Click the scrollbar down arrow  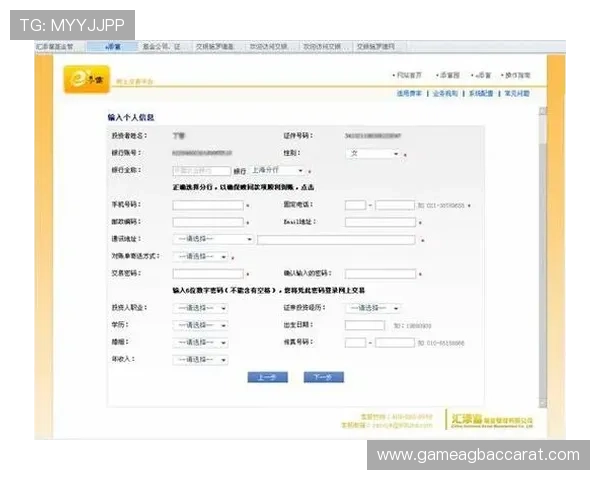tap(543, 404)
